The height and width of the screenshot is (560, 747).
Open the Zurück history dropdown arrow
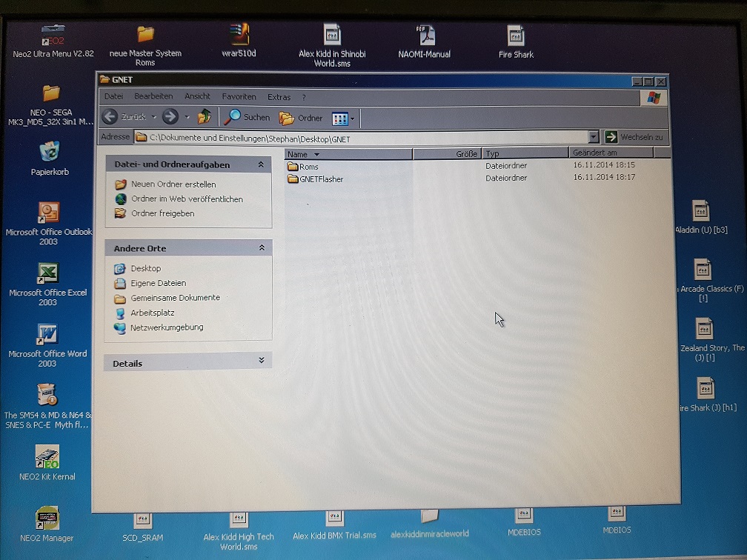click(154, 117)
